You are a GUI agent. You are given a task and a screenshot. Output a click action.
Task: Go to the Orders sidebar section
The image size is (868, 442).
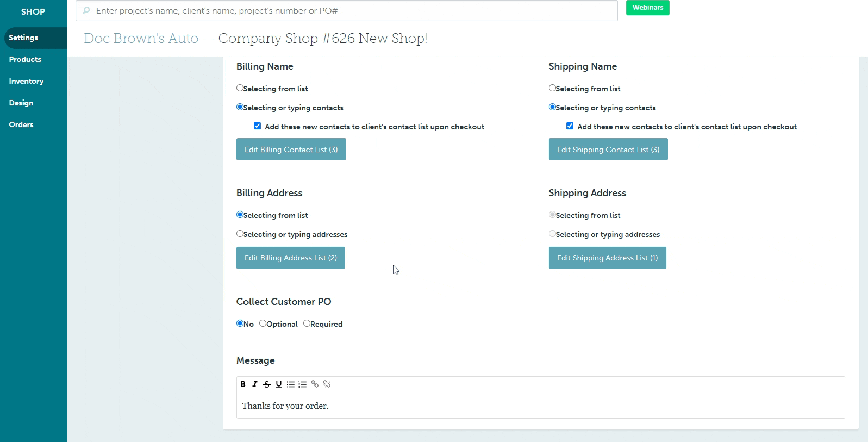click(x=21, y=124)
